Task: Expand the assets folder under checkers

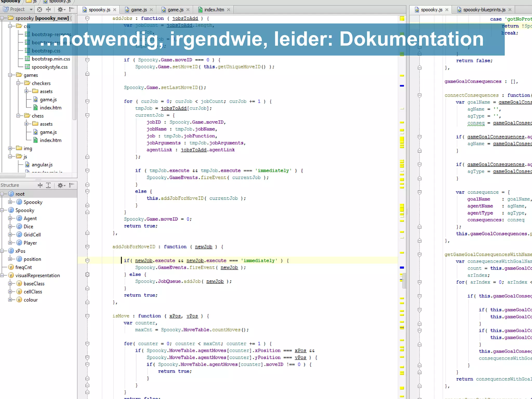Action: pyautogui.click(x=26, y=91)
